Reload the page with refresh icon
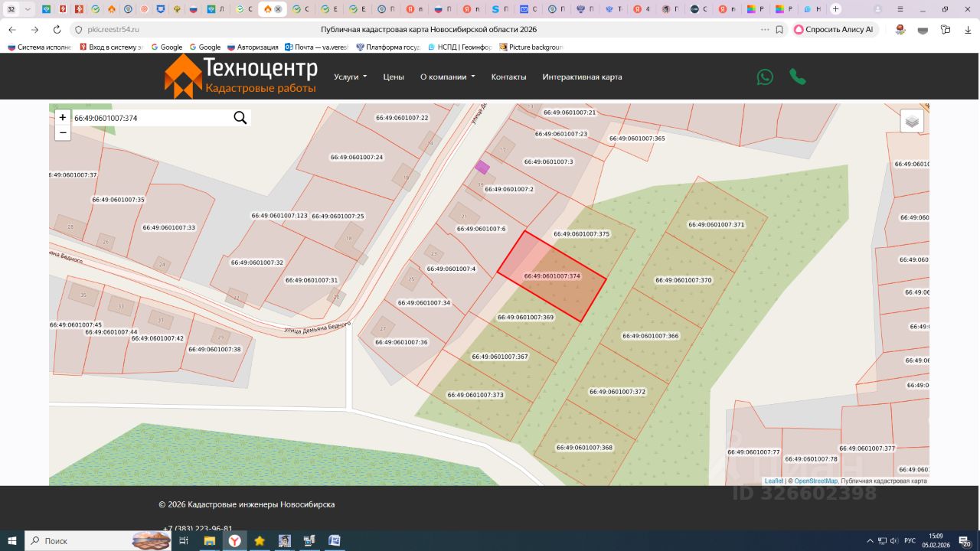Viewport: 980px width, 551px height. tap(57, 29)
